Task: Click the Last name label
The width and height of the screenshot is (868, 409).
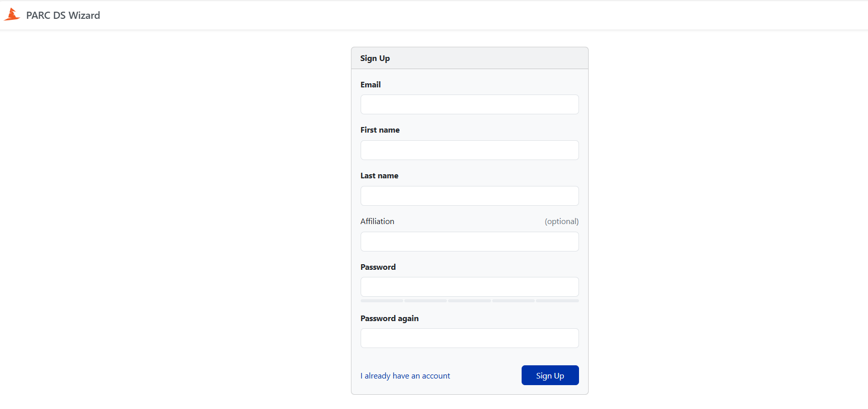Action: pyautogui.click(x=379, y=176)
